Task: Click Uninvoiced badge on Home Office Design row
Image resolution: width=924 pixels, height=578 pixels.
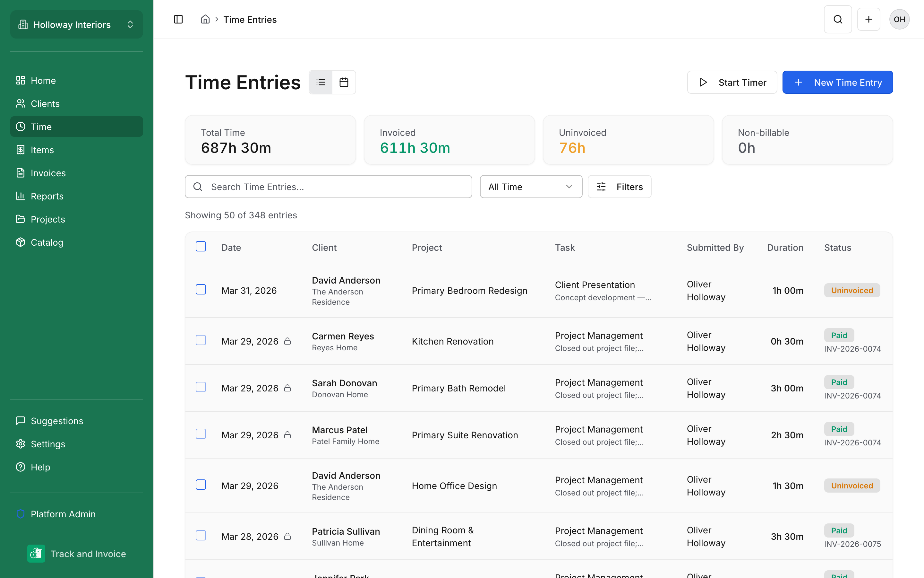Action: 852,486
